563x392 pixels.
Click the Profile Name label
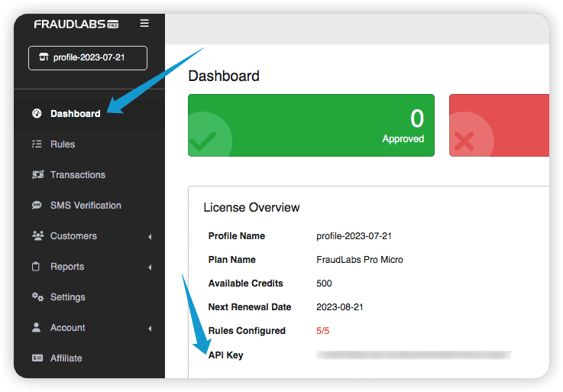(x=237, y=235)
